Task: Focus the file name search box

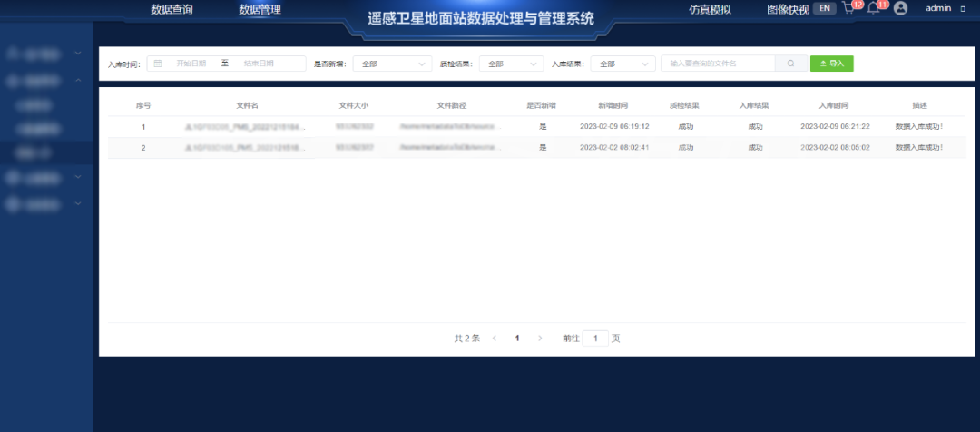Action: (718, 64)
